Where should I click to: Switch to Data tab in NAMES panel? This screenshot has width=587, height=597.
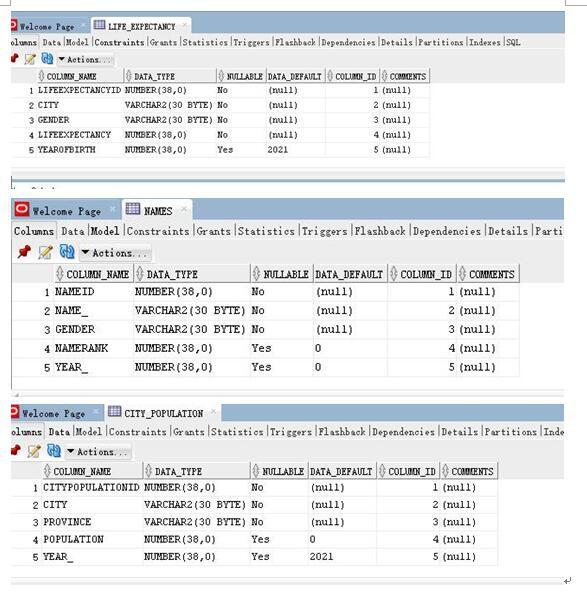pos(73,231)
